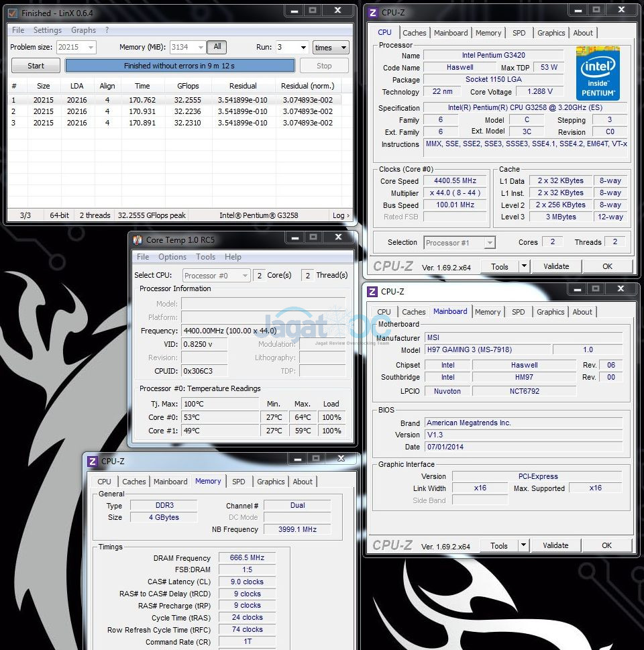Click the Intel Inside Pentium logo
Image resolution: width=644 pixels, height=650 pixels.
597,73
